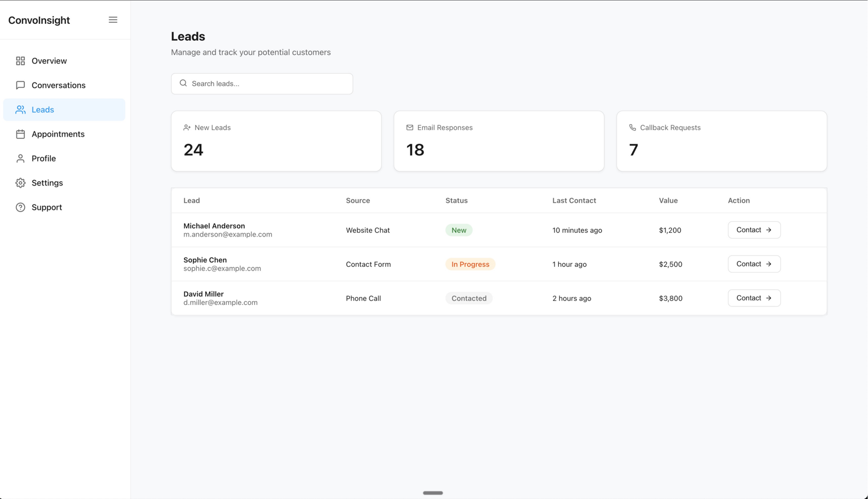This screenshot has height=499, width=868.
Task: Toggle the sidebar hamburger menu icon
Action: point(113,20)
